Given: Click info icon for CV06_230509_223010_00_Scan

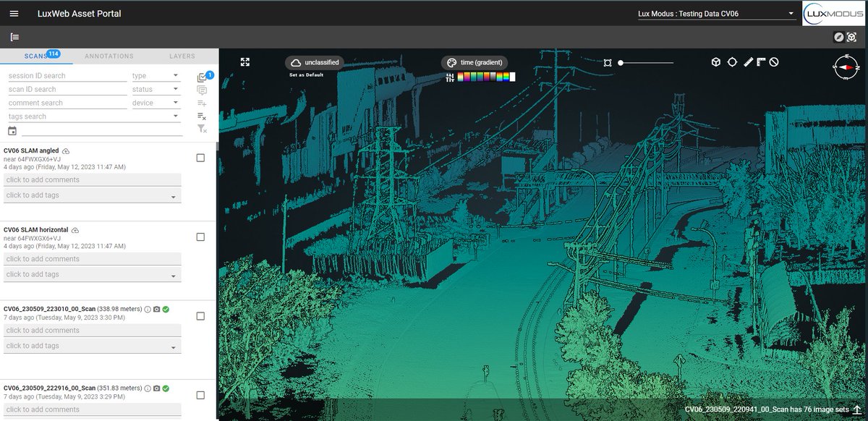Looking at the screenshot, I should click(x=148, y=309).
